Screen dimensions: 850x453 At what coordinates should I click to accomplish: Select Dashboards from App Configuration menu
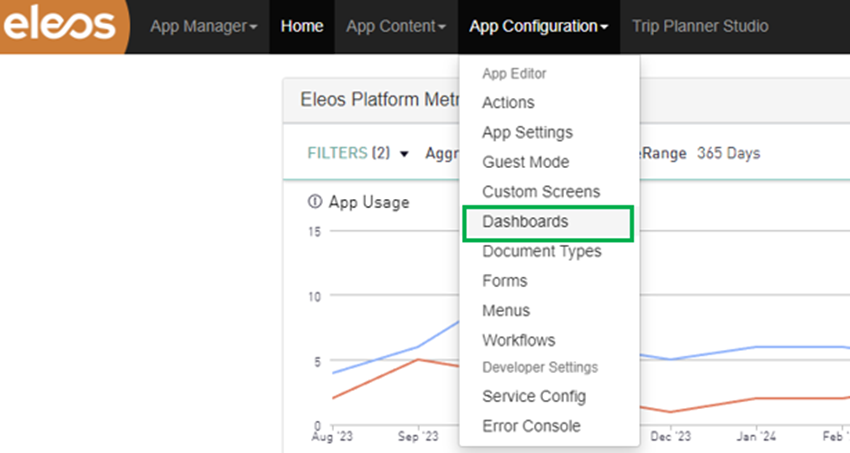click(x=548, y=223)
